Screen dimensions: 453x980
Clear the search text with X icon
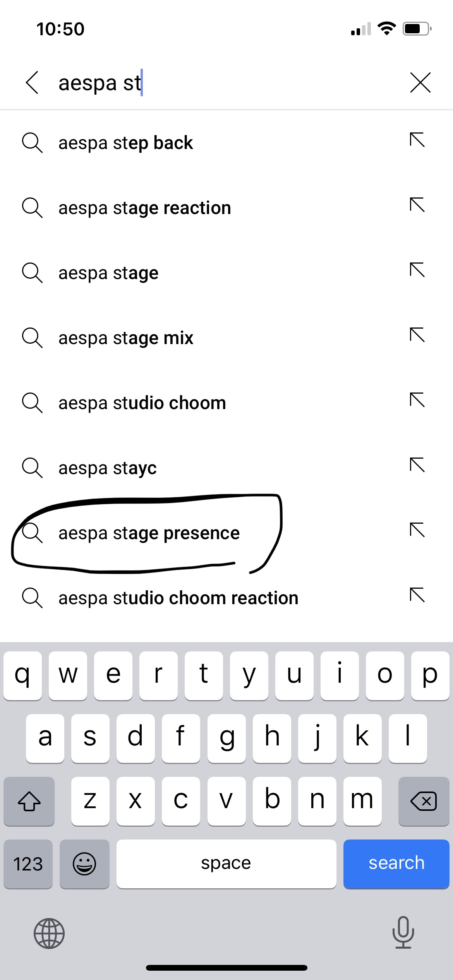[420, 82]
